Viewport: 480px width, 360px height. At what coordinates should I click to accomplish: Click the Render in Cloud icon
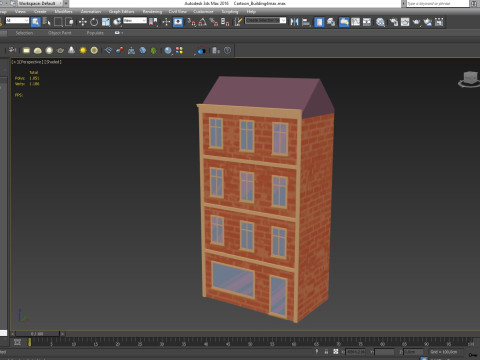point(428,22)
